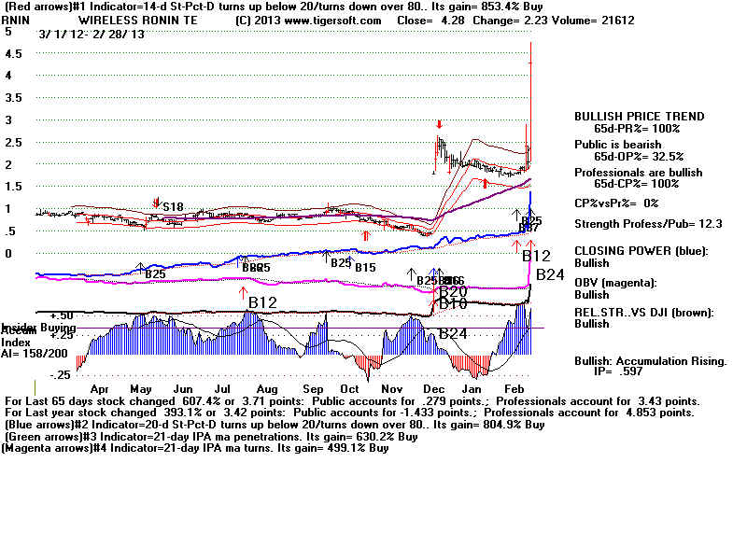
Task: Click the B15 buy signal near October
Action: 364,268
